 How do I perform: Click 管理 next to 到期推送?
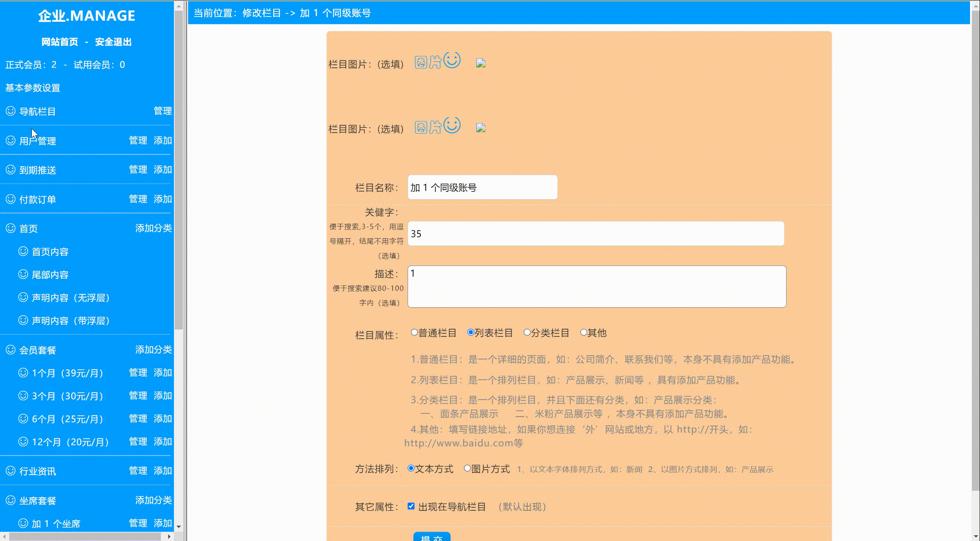[x=138, y=169]
